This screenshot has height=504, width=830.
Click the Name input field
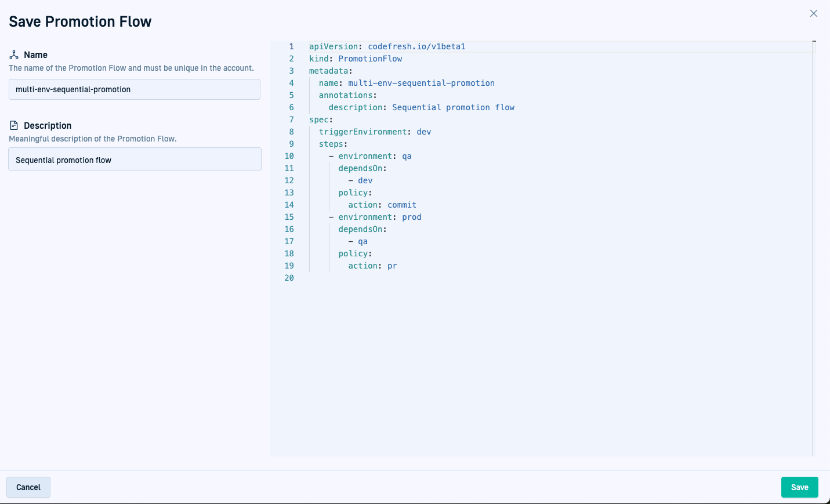click(135, 89)
